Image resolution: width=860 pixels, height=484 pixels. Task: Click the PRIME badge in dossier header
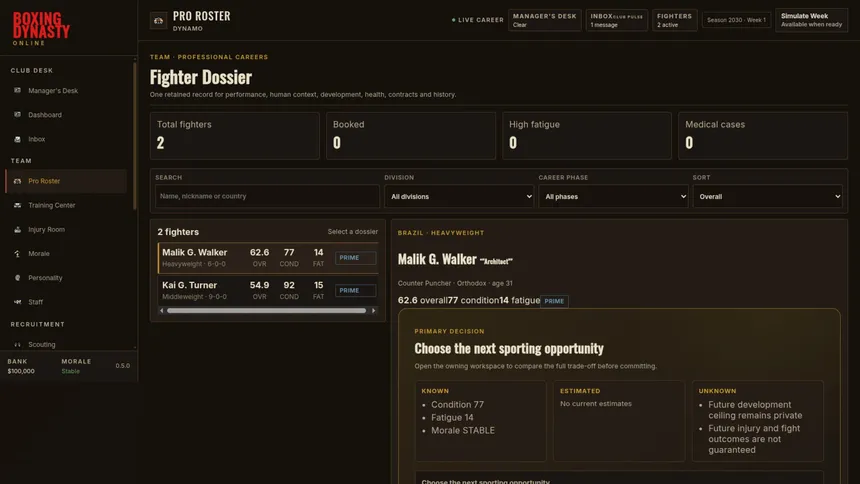pos(554,301)
